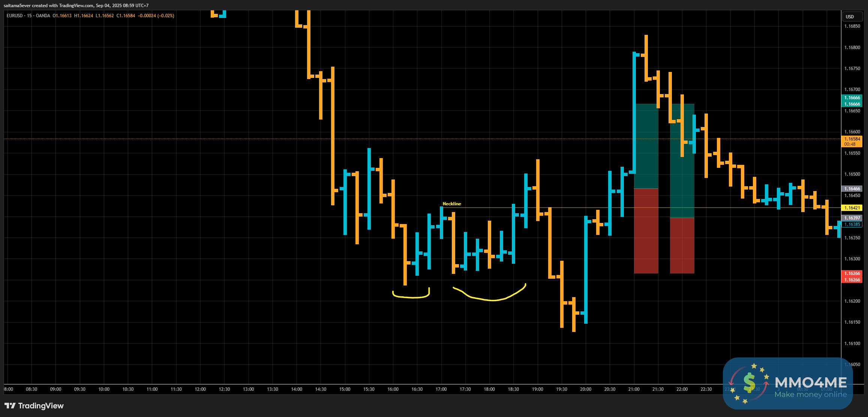This screenshot has height=417, width=868.
Task: Click the green 1.16666 take-profit price label
Action: click(x=852, y=98)
